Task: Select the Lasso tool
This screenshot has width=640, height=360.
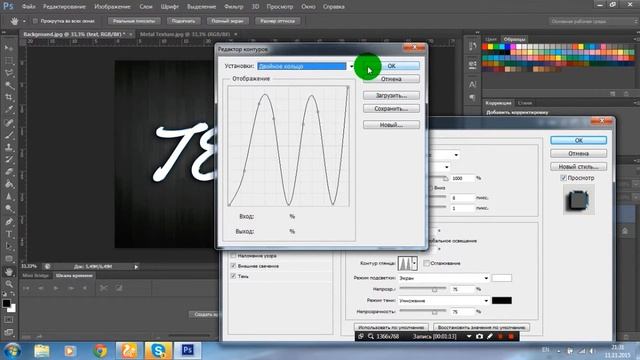Action: tap(9, 73)
